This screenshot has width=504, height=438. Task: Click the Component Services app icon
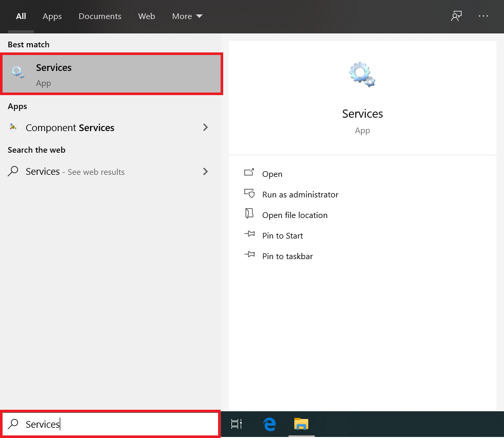point(13,127)
